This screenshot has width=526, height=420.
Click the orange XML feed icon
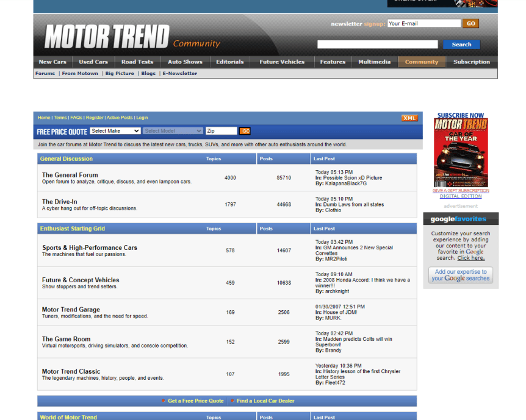click(x=409, y=118)
